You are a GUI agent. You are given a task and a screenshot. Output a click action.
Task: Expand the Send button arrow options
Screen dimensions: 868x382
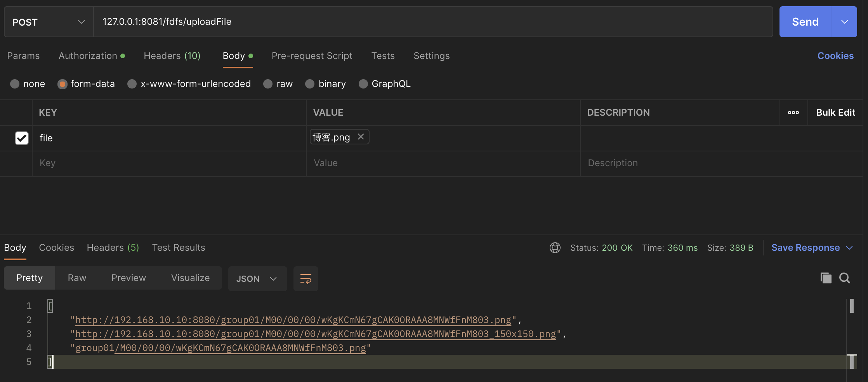click(844, 22)
